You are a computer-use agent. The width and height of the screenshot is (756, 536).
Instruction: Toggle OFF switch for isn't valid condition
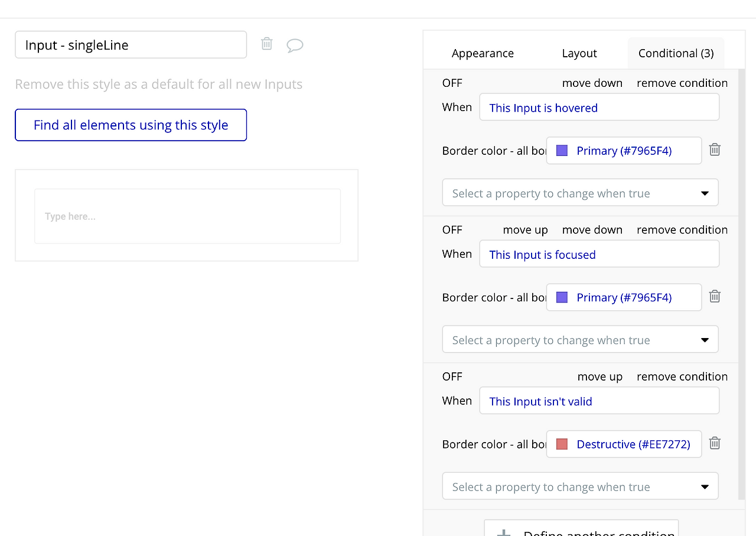452,376
